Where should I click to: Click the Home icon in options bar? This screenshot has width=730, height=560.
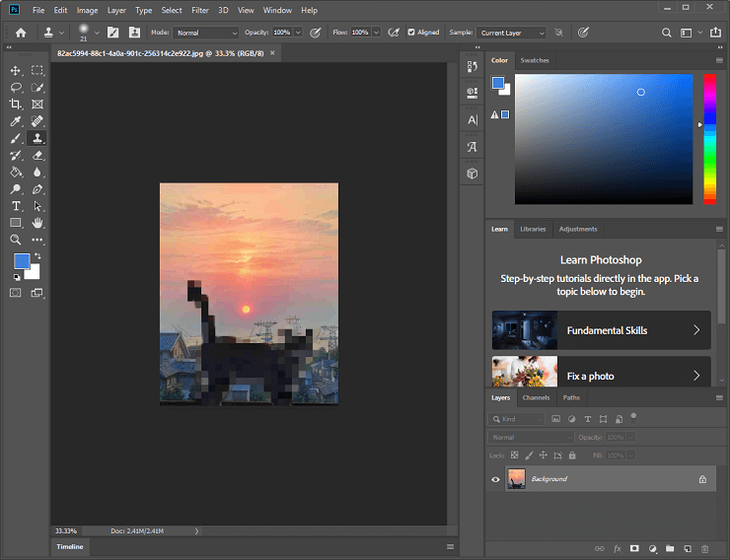click(21, 33)
